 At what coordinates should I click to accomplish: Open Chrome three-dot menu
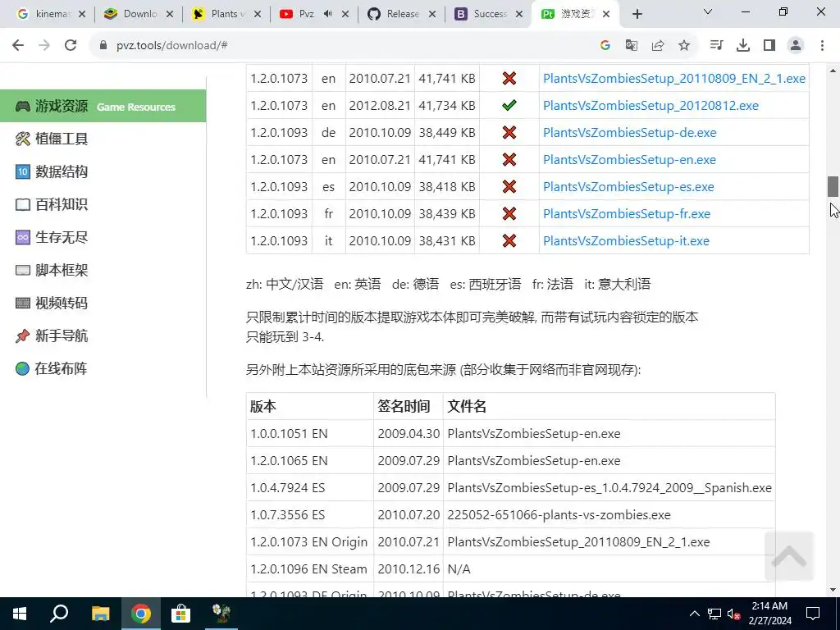[x=822, y=46]
